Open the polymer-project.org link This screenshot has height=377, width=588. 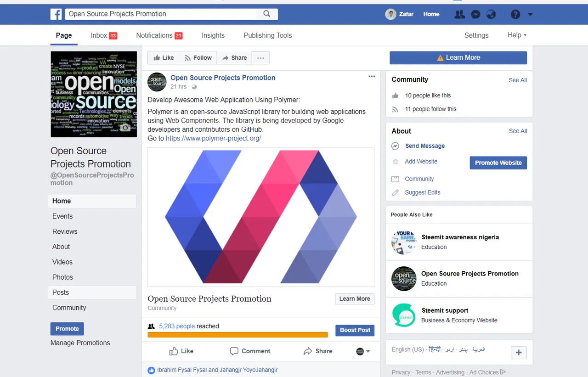click(214, 138)
